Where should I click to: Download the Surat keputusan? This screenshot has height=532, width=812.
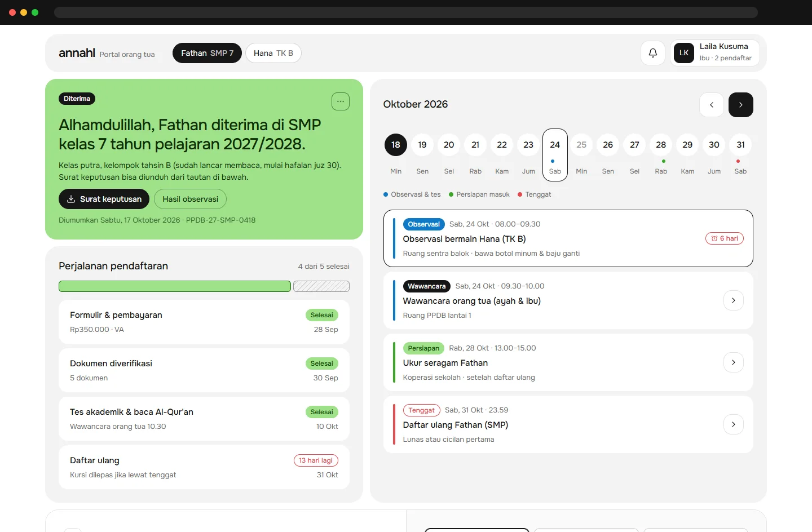pos(104,199)
